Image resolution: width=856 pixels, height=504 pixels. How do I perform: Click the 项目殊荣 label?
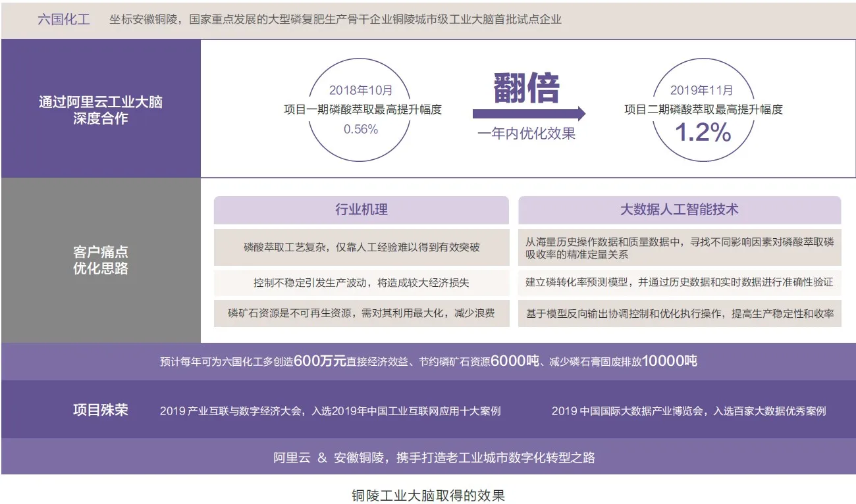coord(100,410)
